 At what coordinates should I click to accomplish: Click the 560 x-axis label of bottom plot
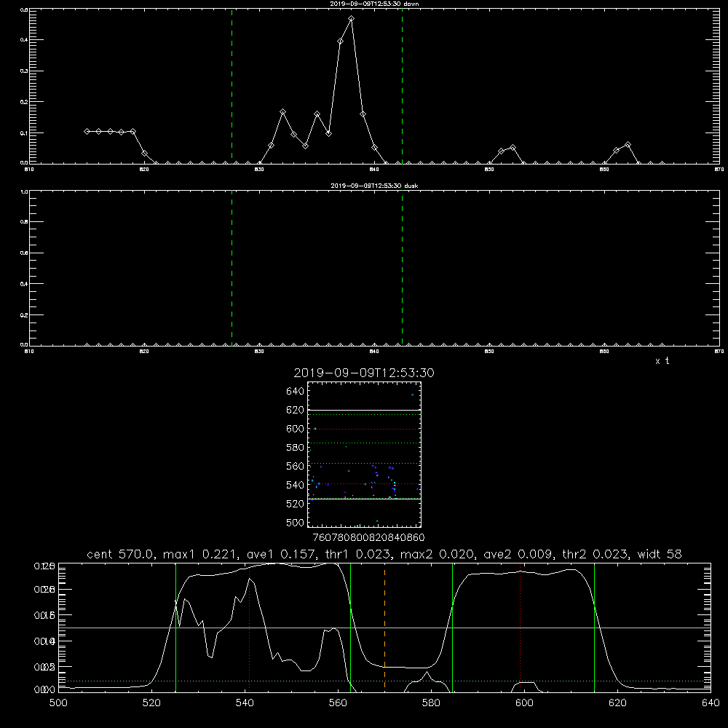(x=338, y=703)
